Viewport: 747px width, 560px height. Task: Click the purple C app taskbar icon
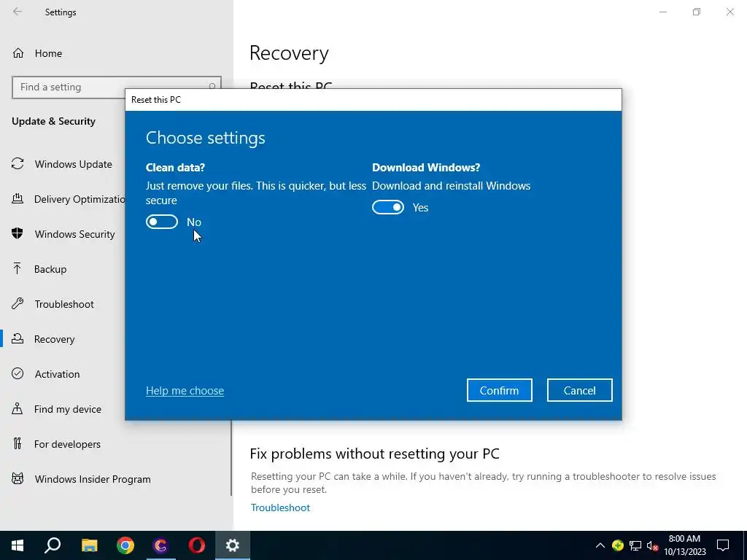pos(161,545)
